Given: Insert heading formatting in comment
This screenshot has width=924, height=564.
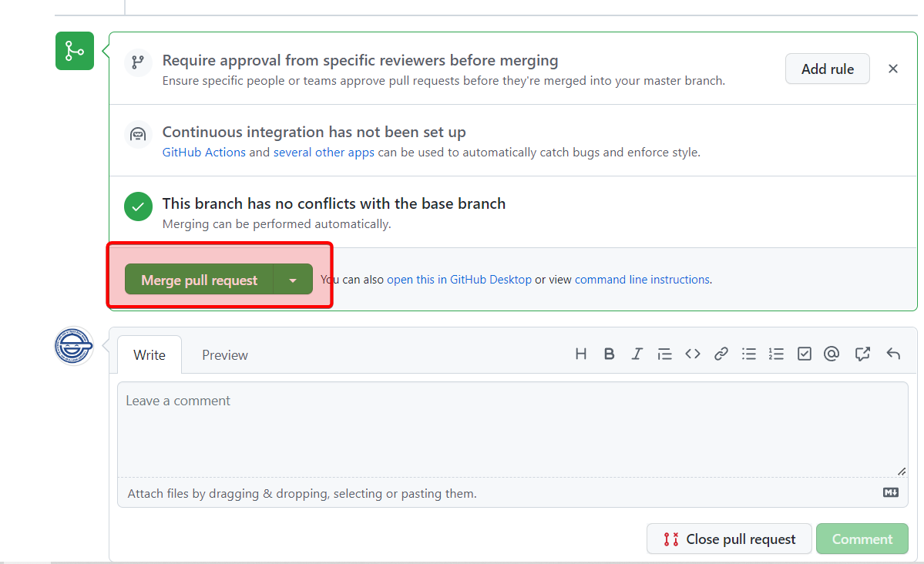Looking at the screenshot, I should point(581,354).
